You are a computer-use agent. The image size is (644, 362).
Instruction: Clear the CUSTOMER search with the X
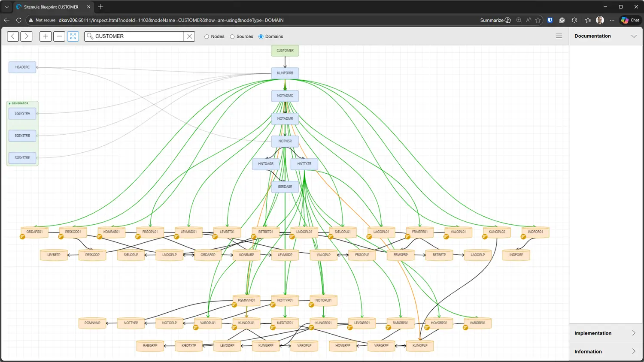[x=189, y=36]
